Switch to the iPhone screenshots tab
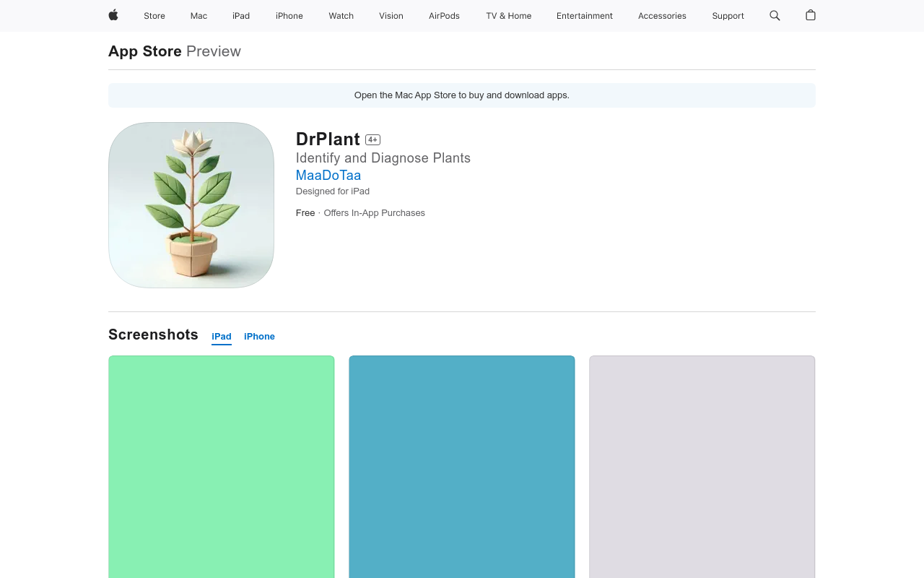Screen dimensions: 924x578 coord(259,337)
